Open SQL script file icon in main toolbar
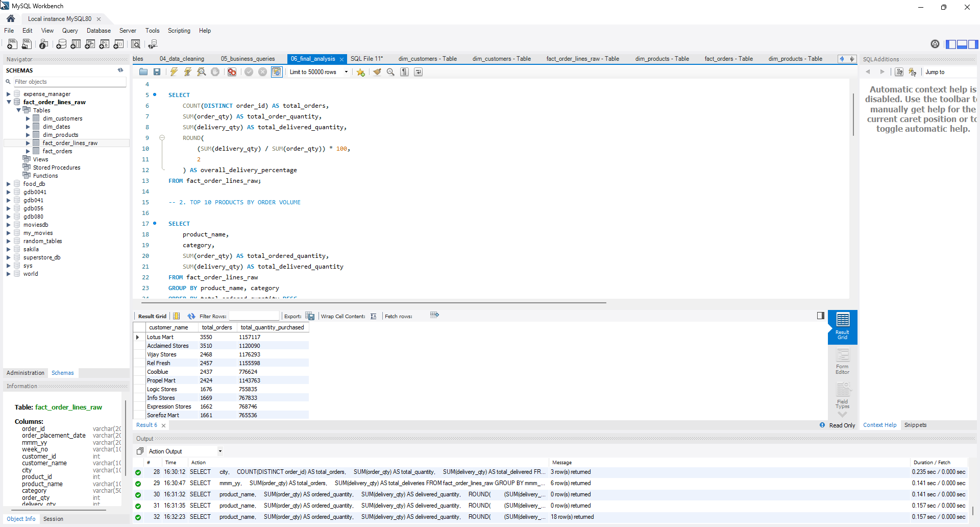980x527 pixels. pyautogui.click(x=27, y=44)
